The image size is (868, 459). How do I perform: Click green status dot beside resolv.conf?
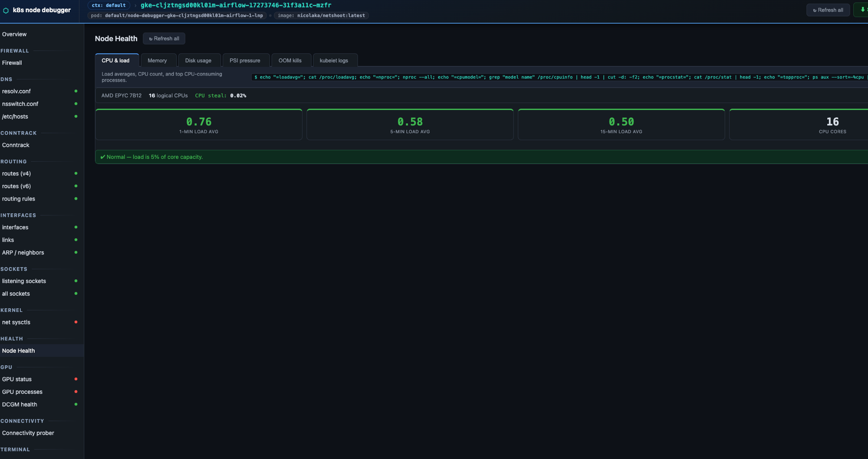[76, 91]
